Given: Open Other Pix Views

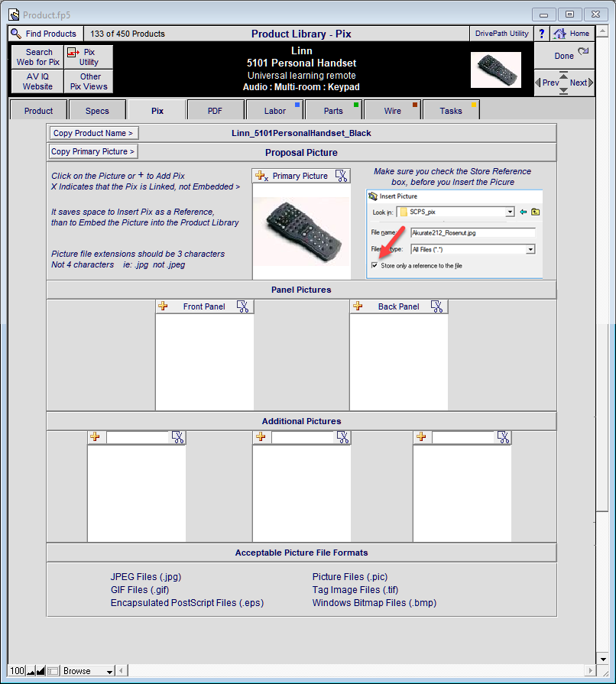Looking at the screenshot, I should click(89, 81).
